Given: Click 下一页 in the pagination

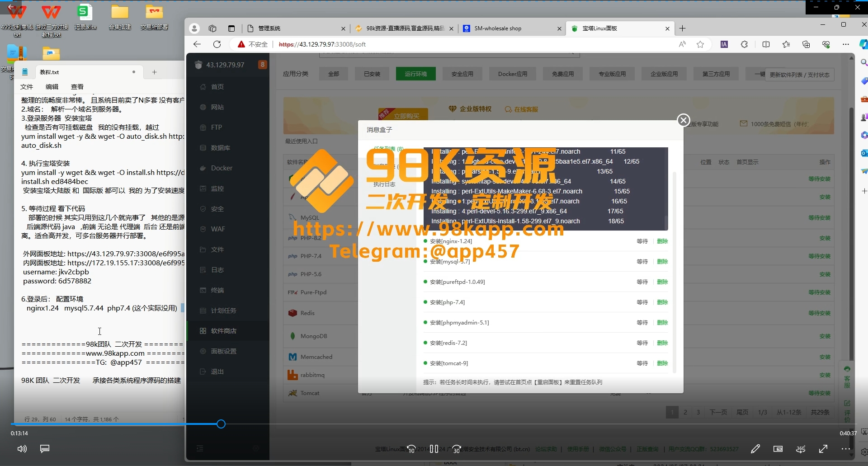Looking at the screenshot, I should pyautogui.click(x=718, y=412).
